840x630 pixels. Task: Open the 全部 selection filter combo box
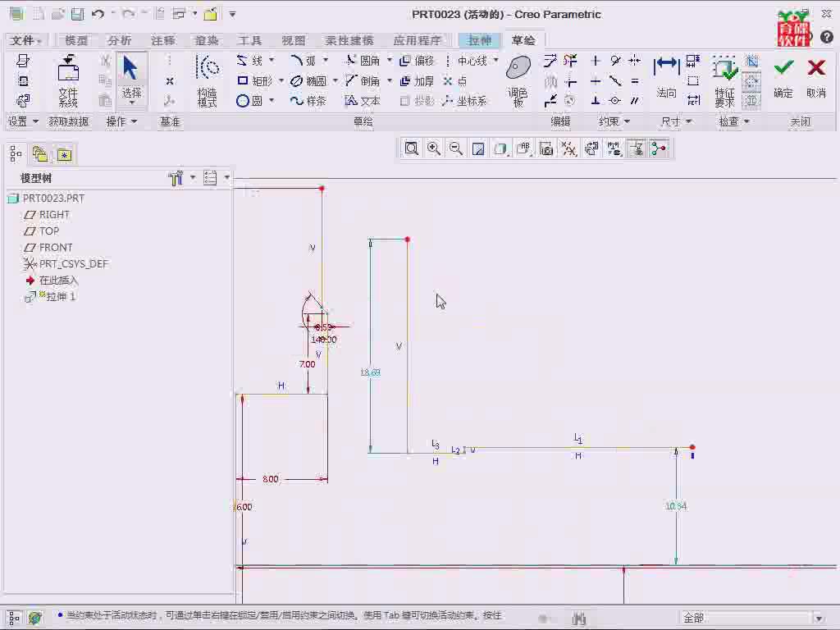click(752, 618)
